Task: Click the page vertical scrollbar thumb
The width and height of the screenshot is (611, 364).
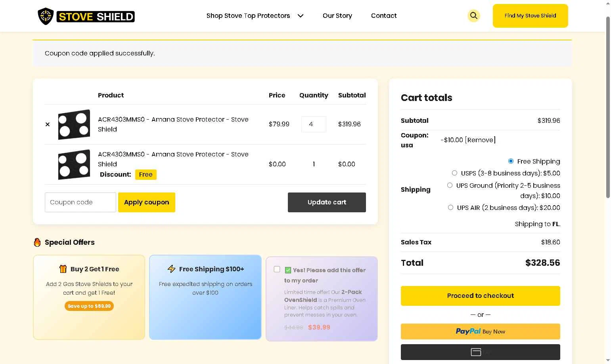Action: (x=608, y=107)
